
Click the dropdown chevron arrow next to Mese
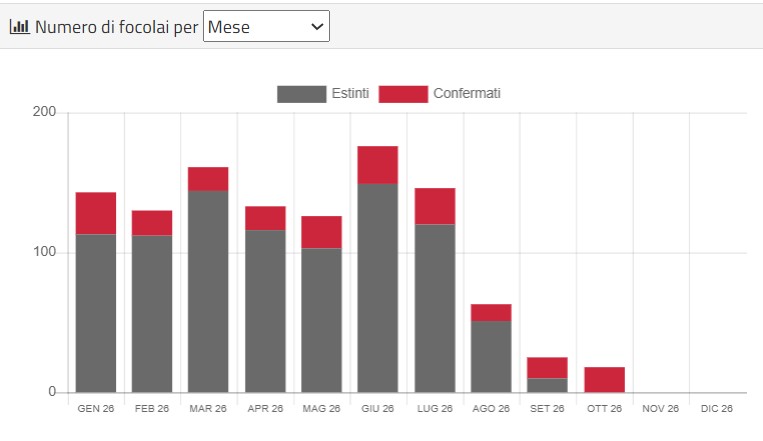(x=317, y=27)
